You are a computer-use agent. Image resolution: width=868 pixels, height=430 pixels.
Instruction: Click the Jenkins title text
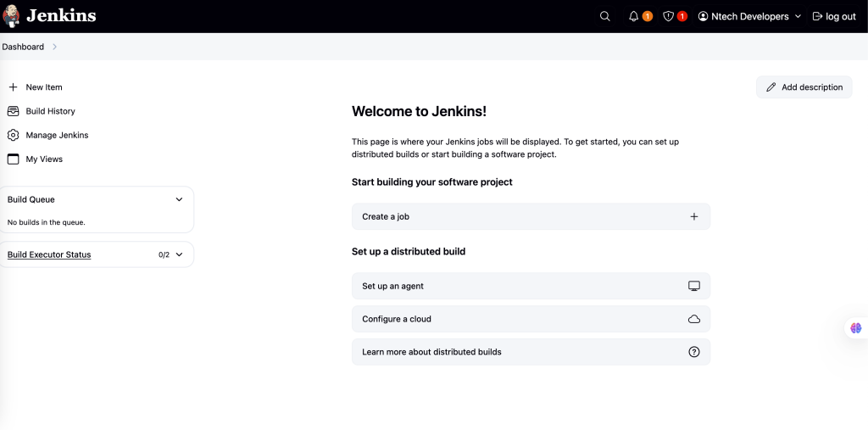pos(61,15)
